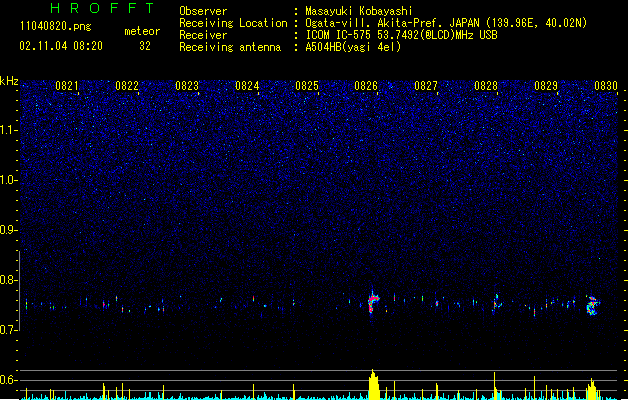Click the 0.7 frequency axis label
629x400 pixels.
click(x=8, y=330)
